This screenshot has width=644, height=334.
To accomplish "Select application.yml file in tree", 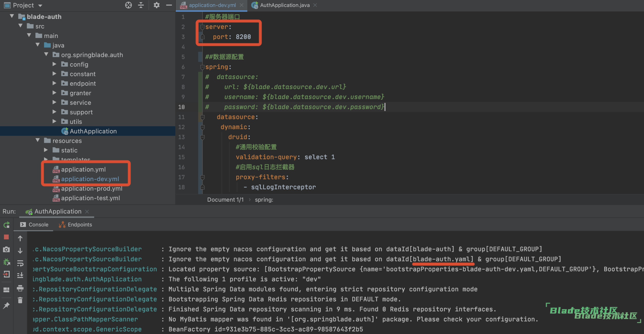I will pyautogui.click(x=87, y=169).
